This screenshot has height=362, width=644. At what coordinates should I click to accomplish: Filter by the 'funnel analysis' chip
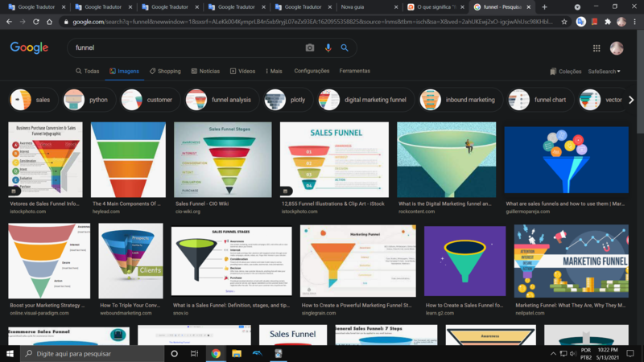(x=221, y=100)
